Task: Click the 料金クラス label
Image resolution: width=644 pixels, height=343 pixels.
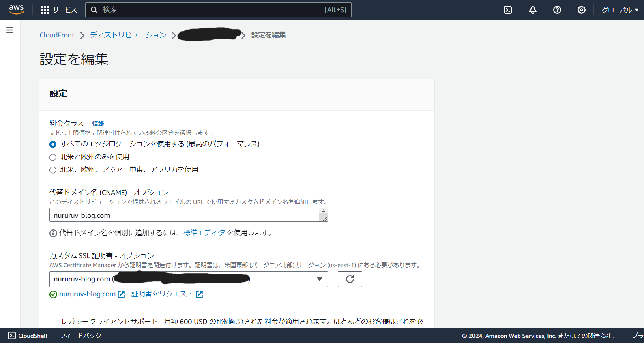Action: (67, 123)
